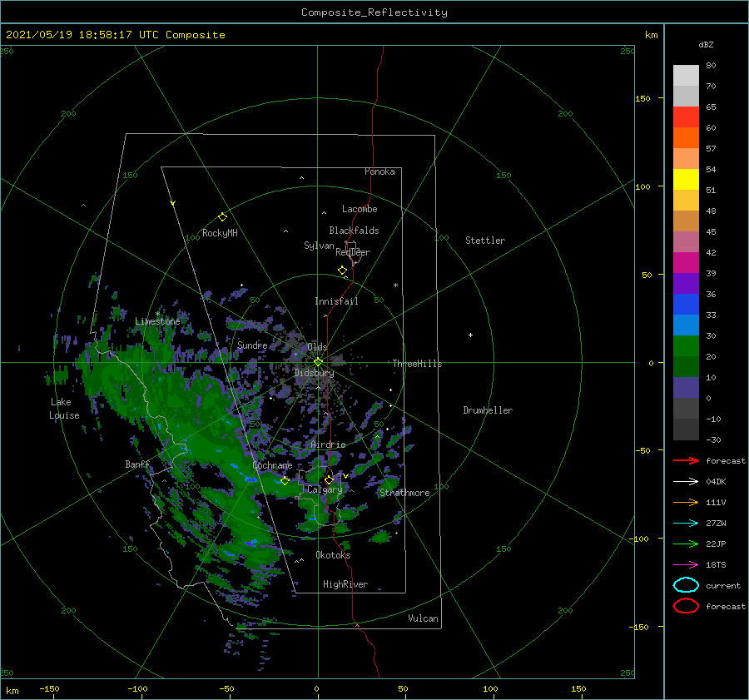Click the blue 36 dBZ color band

coord(686,305)
